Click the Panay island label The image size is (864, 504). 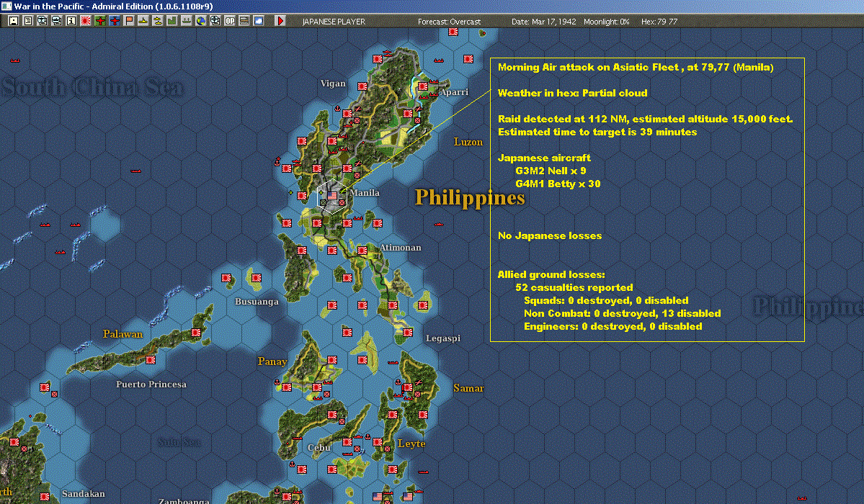[272, 361]
